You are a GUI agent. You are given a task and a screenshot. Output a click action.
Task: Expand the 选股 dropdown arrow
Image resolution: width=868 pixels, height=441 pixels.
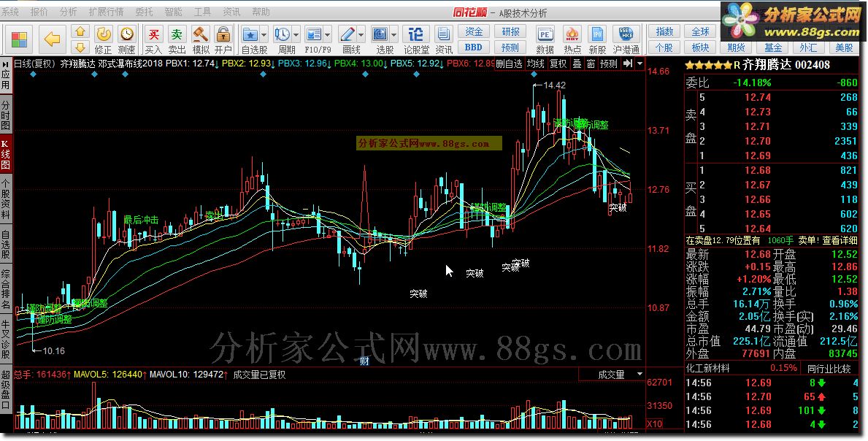[394, 36]
